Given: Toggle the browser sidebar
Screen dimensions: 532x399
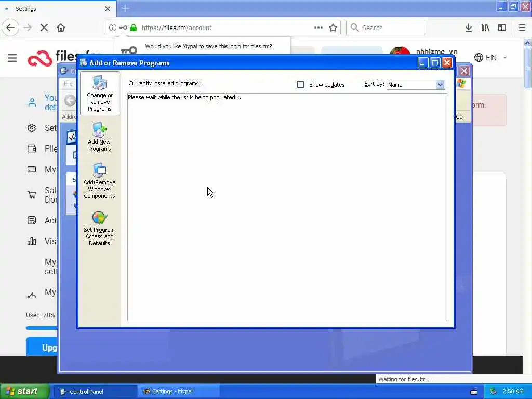Looking at the screenshot, I should [502, 28].
